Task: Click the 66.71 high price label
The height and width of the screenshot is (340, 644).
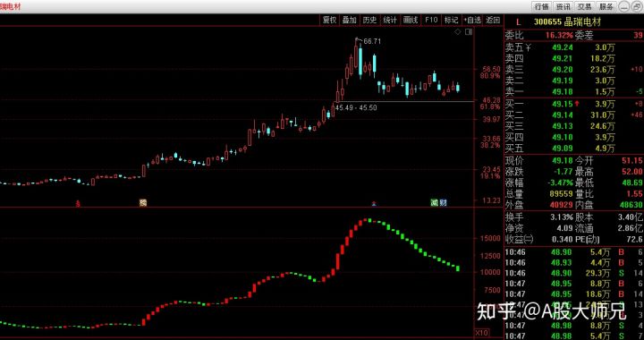Action: pyautogui.click(x=372, y=41)
